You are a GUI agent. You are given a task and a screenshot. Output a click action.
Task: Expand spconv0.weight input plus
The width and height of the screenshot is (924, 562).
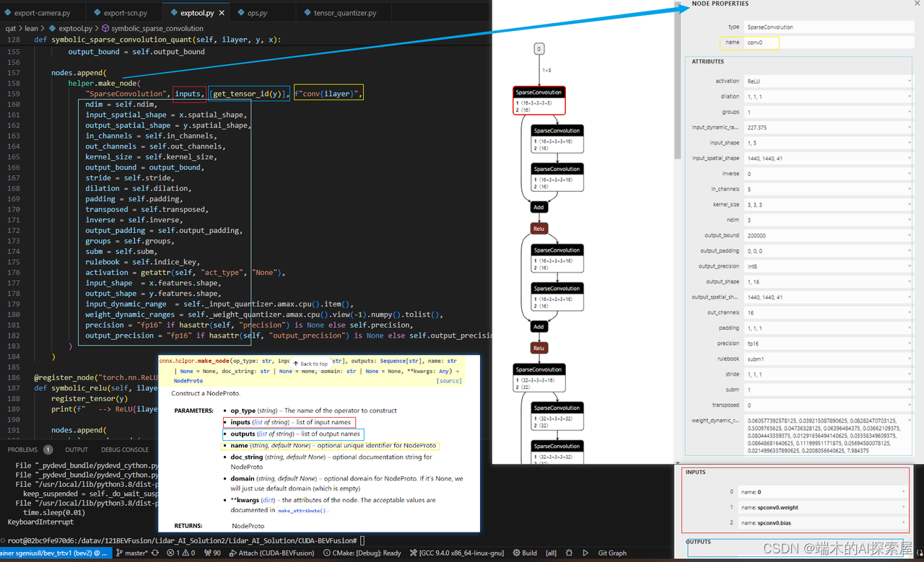[903, 507]
